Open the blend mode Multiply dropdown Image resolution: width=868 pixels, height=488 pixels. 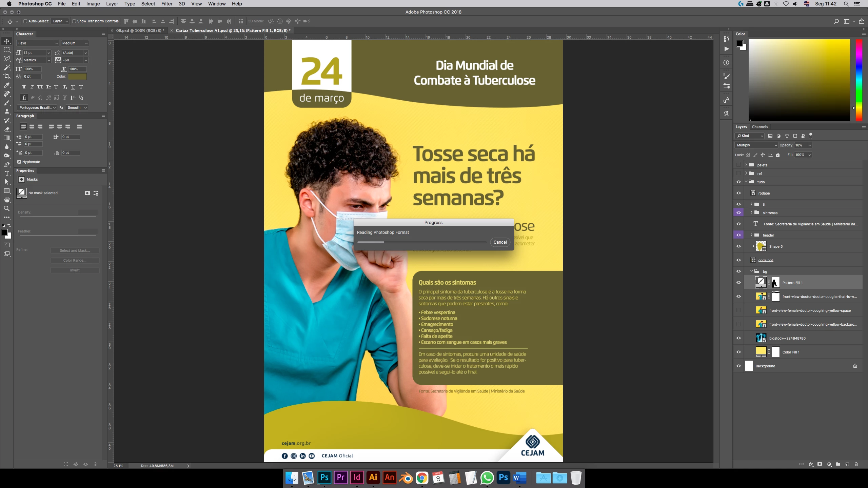coord(756,145)
